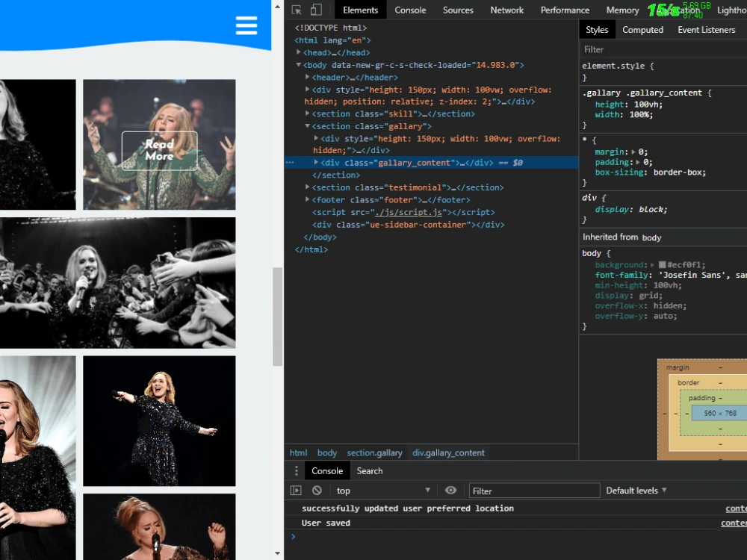This screenshot has width=747, height=560.
Task: Switch to the Performance tab
Action: [x=565, y=10]
